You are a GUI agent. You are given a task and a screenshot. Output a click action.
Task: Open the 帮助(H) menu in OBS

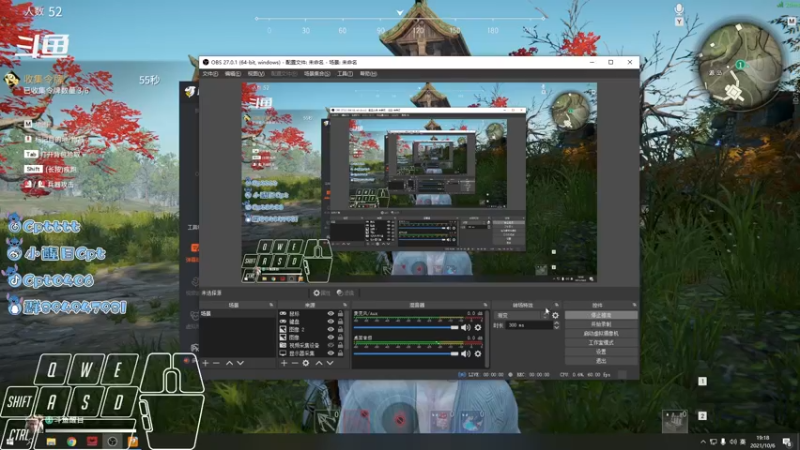[368, 74]
